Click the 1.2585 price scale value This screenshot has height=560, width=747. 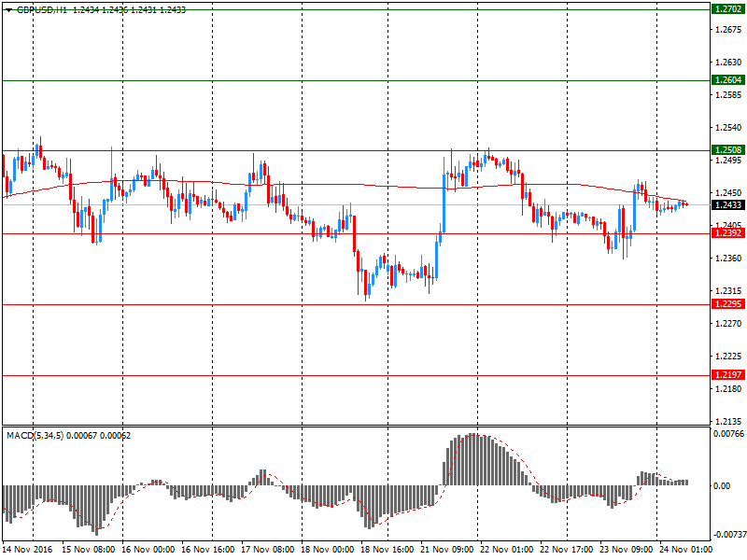click(728, 95)
